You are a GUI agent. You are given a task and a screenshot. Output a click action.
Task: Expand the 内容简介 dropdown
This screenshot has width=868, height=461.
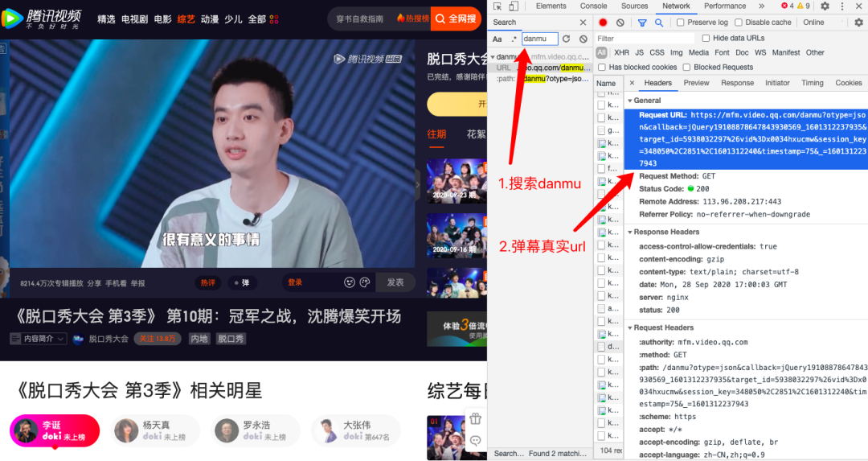[x=39, y=339]
